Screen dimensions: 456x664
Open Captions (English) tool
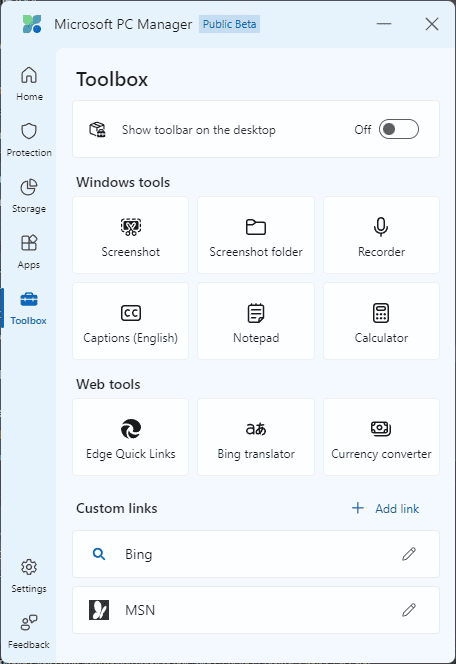click(x=130, y=321)
